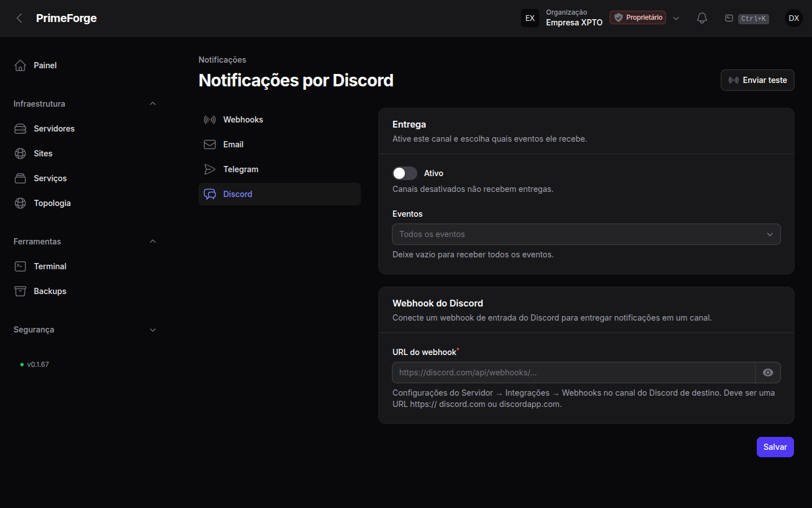812x508 pixels.
Task: Open Terminal in the sidebar
Action: pos(85,266)
